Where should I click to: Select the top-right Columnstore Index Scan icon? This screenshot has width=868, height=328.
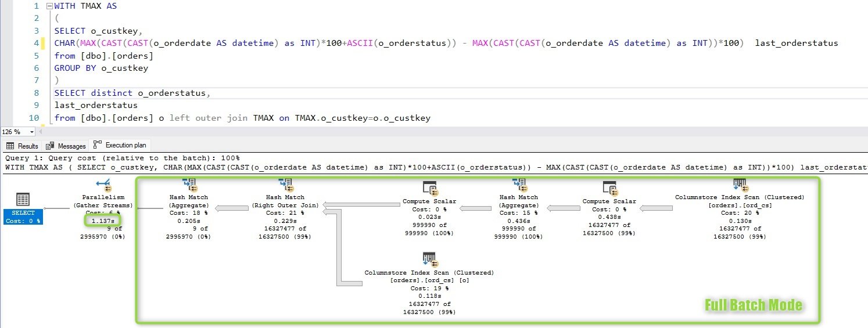click(x=740, y=185)
